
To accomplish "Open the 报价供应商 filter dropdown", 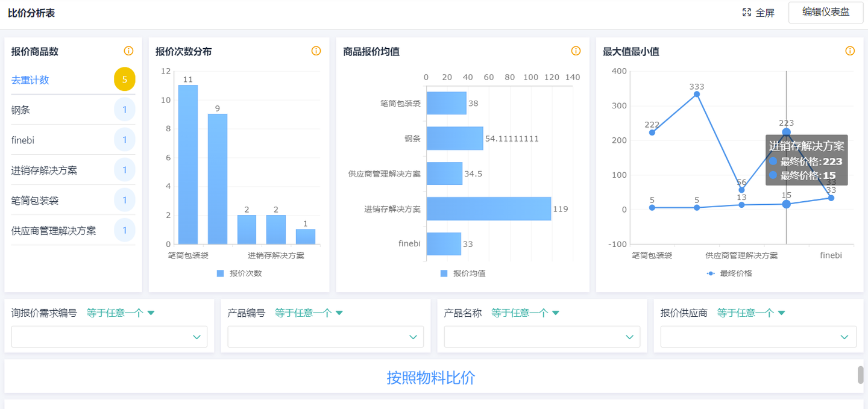I will click(758, 337).
